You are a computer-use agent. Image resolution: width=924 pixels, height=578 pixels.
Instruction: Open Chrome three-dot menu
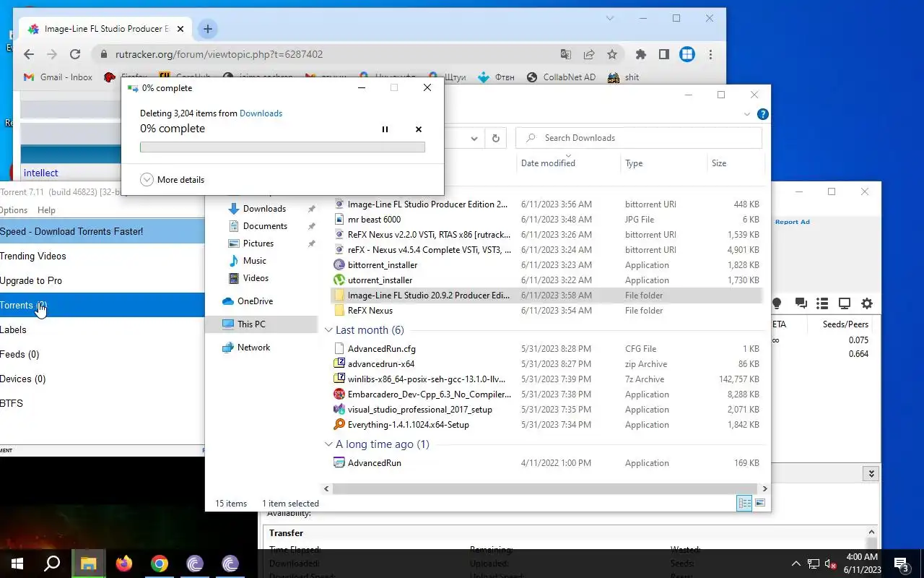point(710,54)
